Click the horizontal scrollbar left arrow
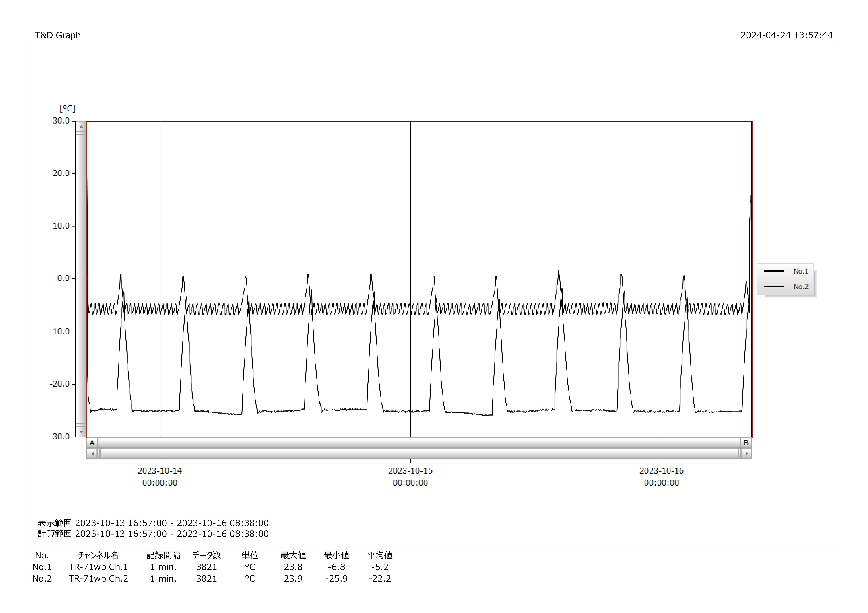This screenshot has width=868, height=613. tap(92, 454)
